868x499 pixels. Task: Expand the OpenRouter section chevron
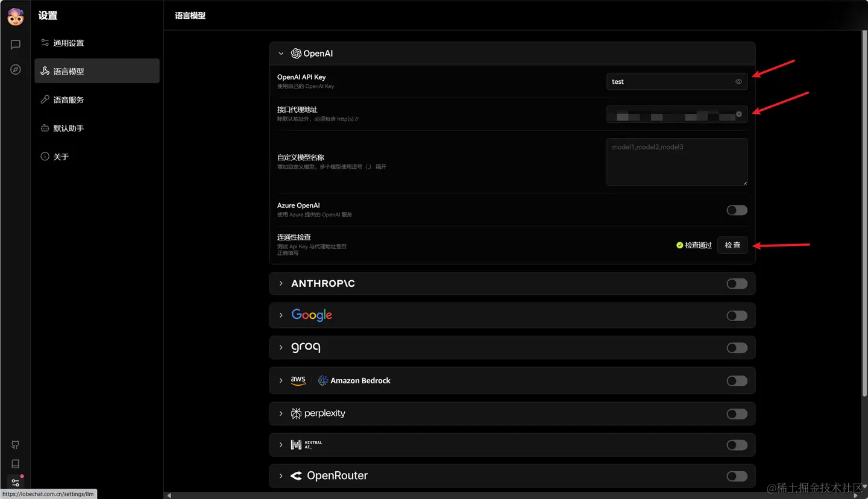click(x=281, y=475)
